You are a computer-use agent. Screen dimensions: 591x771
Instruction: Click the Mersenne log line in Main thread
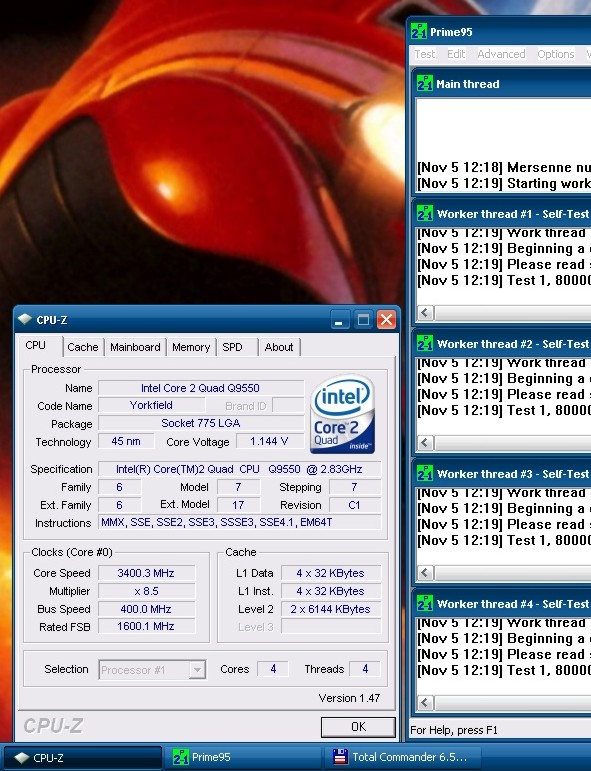coord(504,167)
